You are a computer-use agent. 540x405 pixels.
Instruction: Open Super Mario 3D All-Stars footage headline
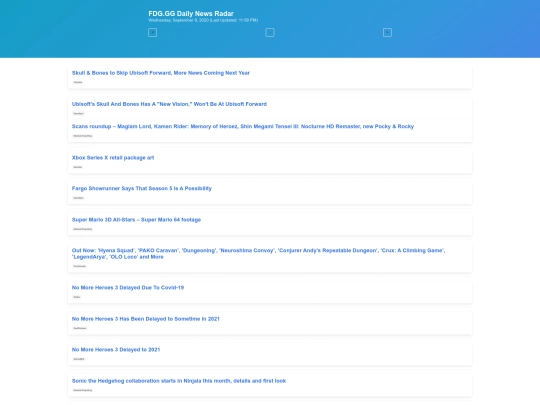point(136,220)
